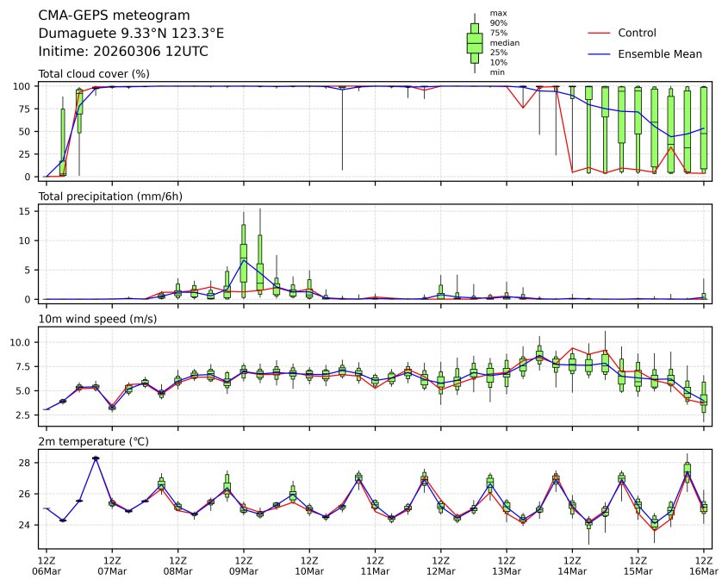Click the 12Z 13Mar x-axis tick label
The height and width of the screenshot is (586, 728).
[x=507, y=565]
